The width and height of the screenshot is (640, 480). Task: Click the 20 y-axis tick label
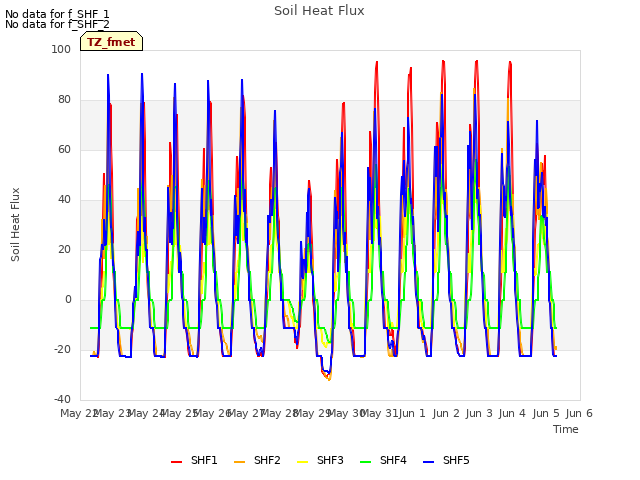(x=64, y=249)
